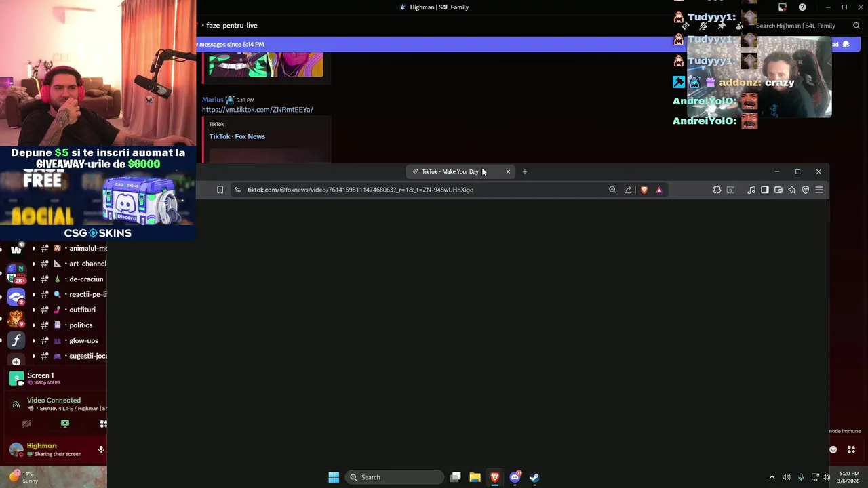This screenshot has width=868, height=488.
Task: Expand the politics channel arrow
Action: 34,325
